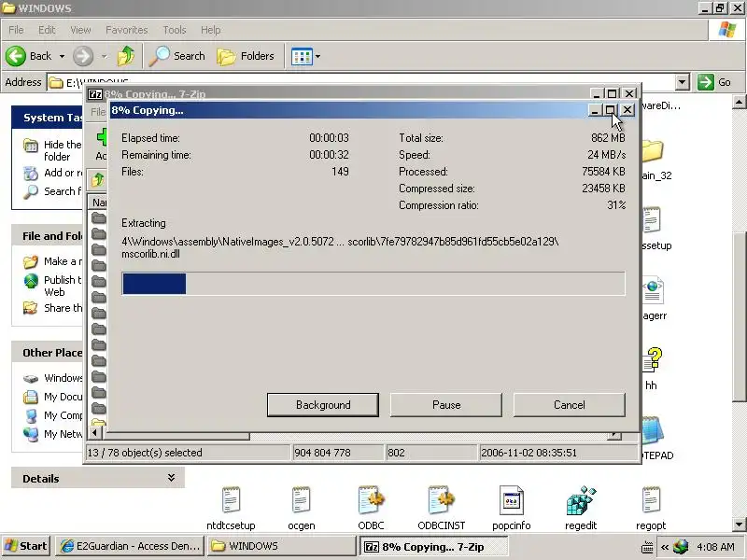The width and height of the screenshot is (747, 560).
Task: Open Windows drive link in Other Places
Action: click(x=53, y=378)
